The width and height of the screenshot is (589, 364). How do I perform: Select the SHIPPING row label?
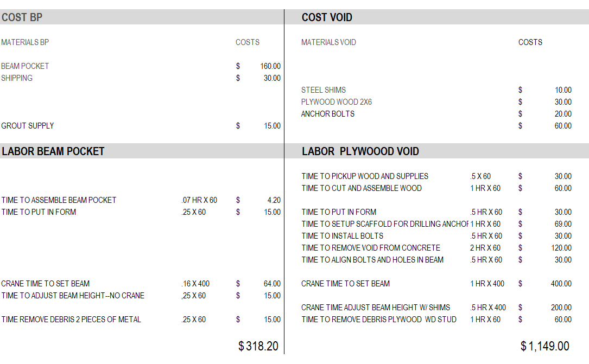coord(17,78)
